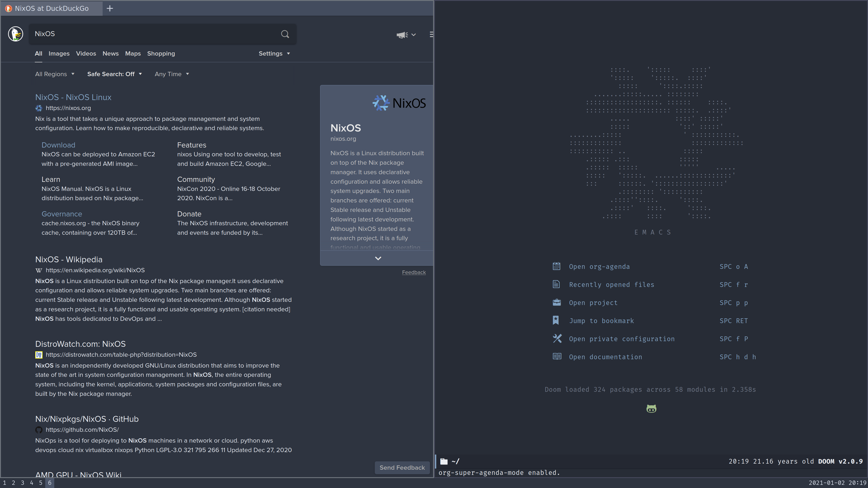Click the calendar icon for org-agenda
Image resolution: width=868 pixels, height=488 pixels.
(x=556, y=266)
